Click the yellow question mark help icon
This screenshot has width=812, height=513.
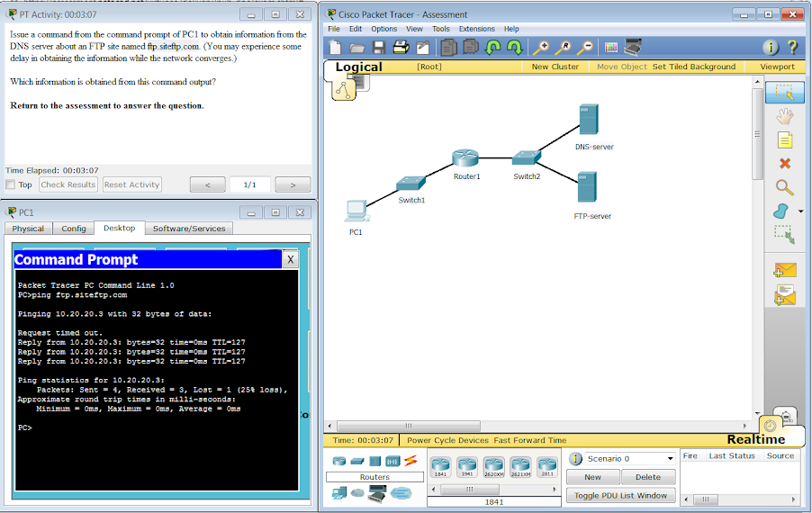coord(792,48)
